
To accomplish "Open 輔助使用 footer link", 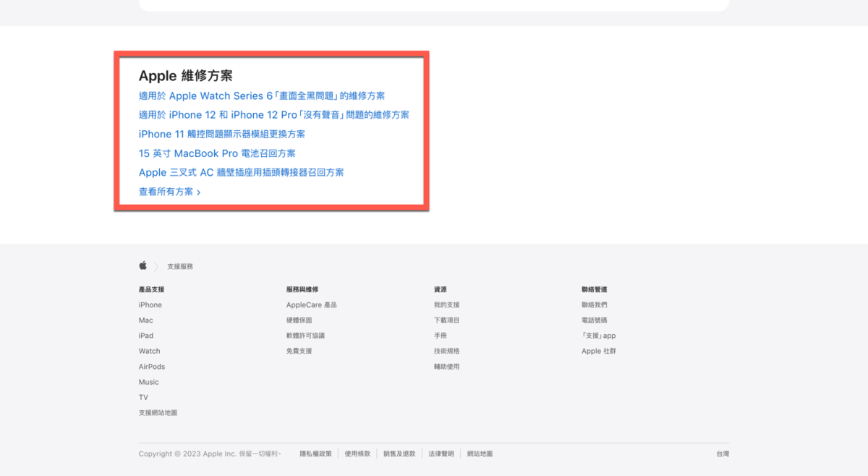I will point(447,367).
